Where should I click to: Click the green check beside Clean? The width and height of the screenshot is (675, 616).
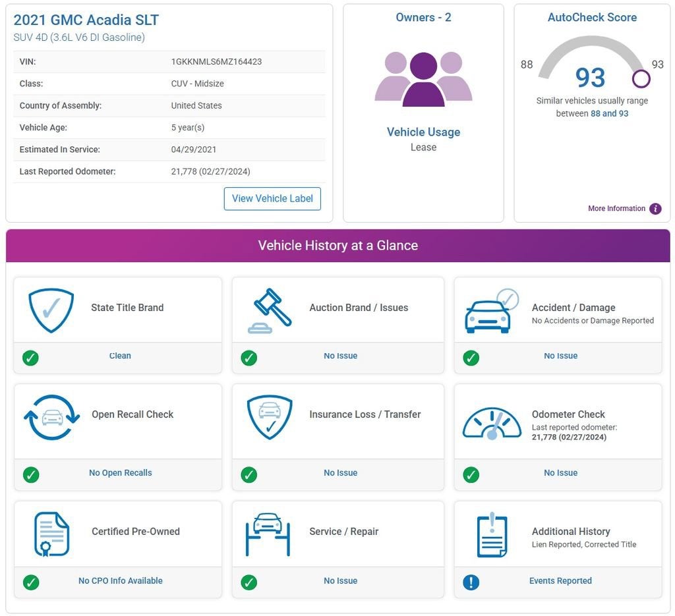click(30, 358)
